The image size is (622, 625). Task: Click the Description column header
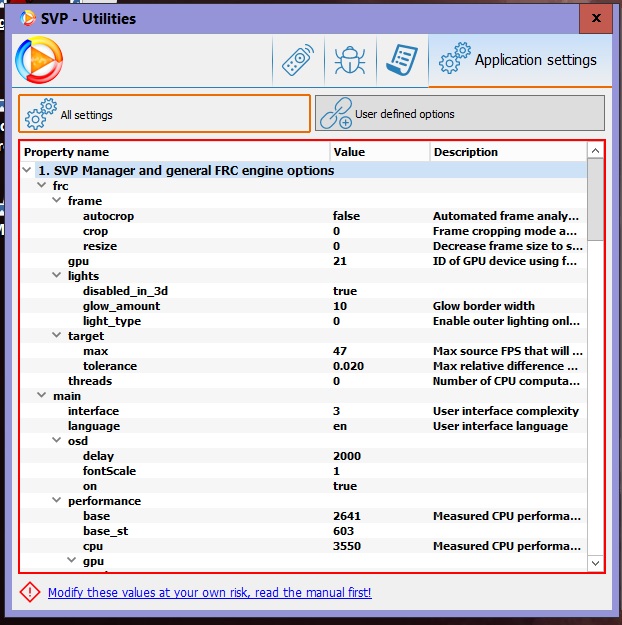[508, 152]
